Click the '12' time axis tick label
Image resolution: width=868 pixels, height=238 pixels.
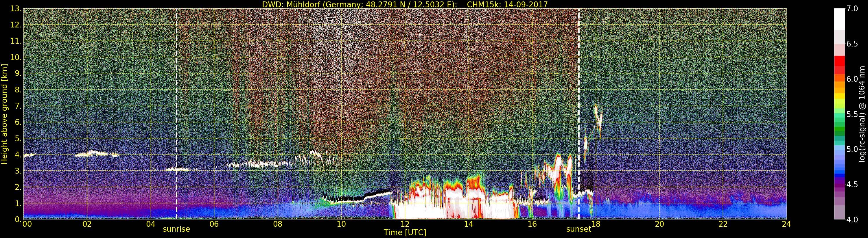click(x=405, y=224)
